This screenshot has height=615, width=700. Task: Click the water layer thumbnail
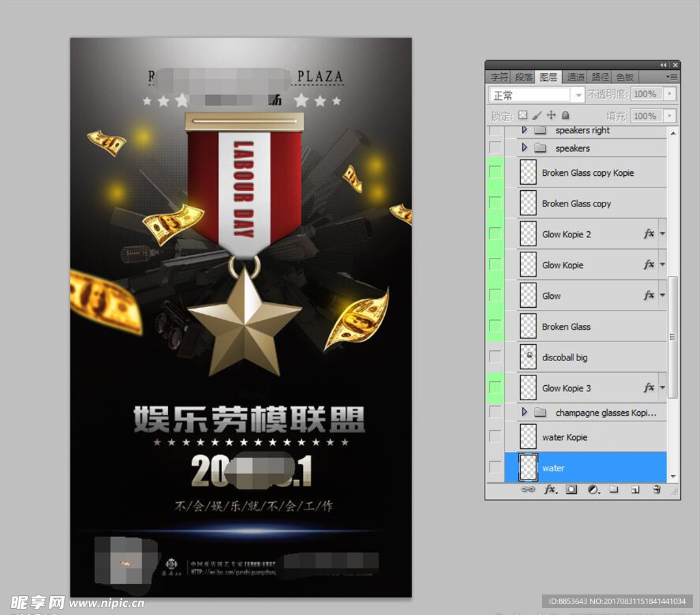pos(528,467)
